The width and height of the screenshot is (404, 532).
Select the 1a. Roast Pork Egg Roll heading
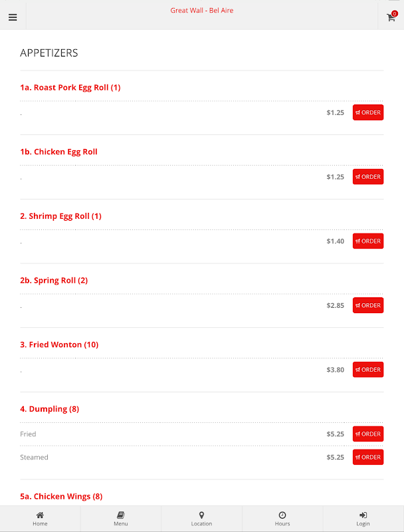pyautogui.click(x=70, y=88)
